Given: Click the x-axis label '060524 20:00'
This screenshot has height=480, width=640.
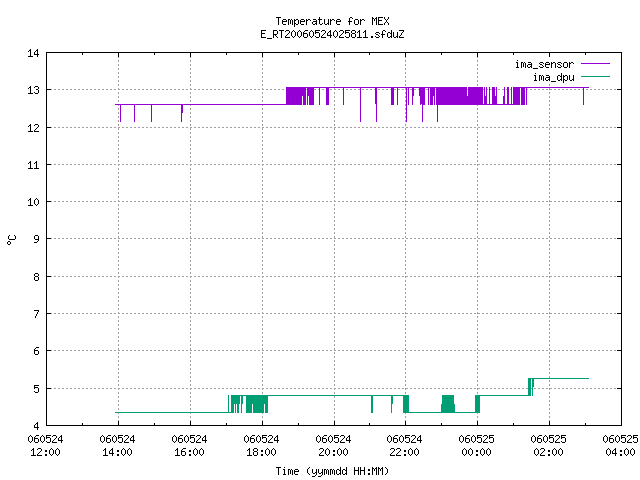Looking at the screenshot, I should (x=333, y=446).
